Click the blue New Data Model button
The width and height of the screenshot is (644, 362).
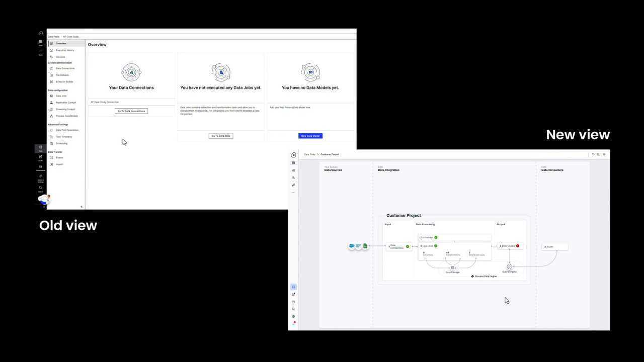(x=310, y=136)
